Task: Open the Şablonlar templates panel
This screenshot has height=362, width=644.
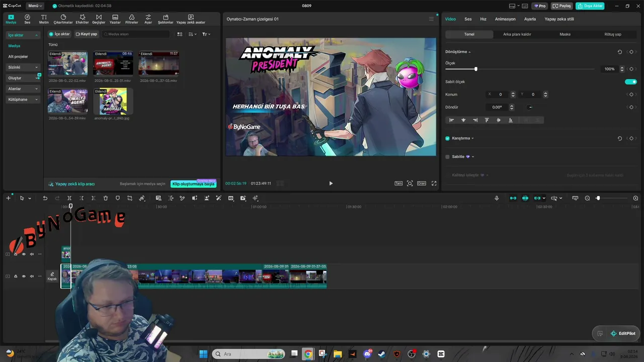Action: tap(166, 19)
